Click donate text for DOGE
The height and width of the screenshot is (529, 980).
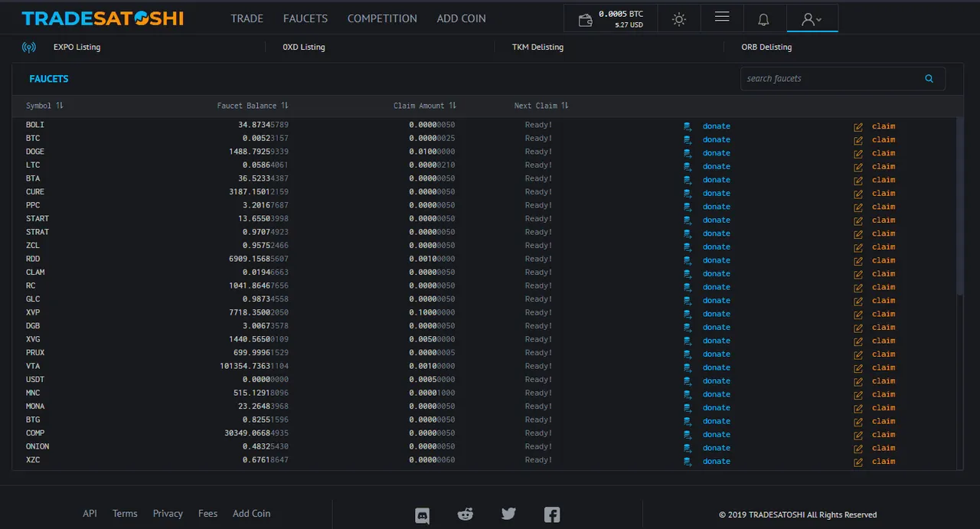point(717,153)
